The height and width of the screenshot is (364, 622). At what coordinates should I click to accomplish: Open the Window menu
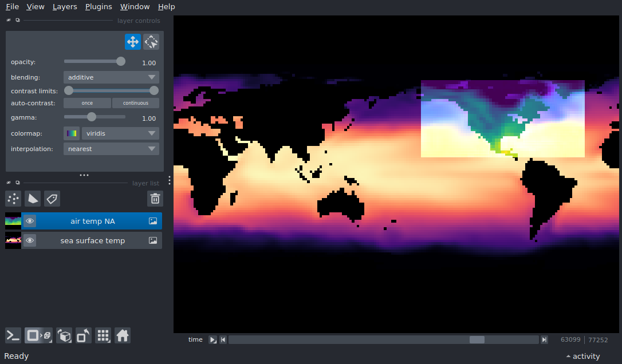click(135, 7)
